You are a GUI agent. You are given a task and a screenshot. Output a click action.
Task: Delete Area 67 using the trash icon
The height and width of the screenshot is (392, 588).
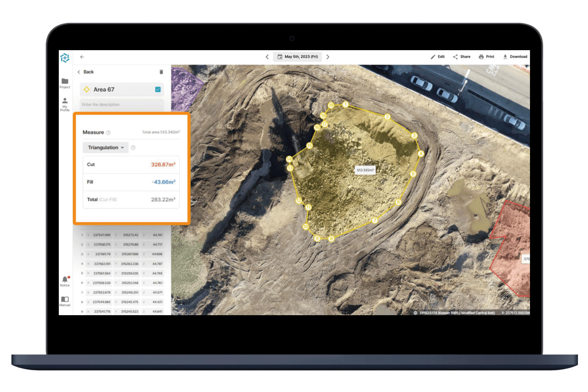161,72
